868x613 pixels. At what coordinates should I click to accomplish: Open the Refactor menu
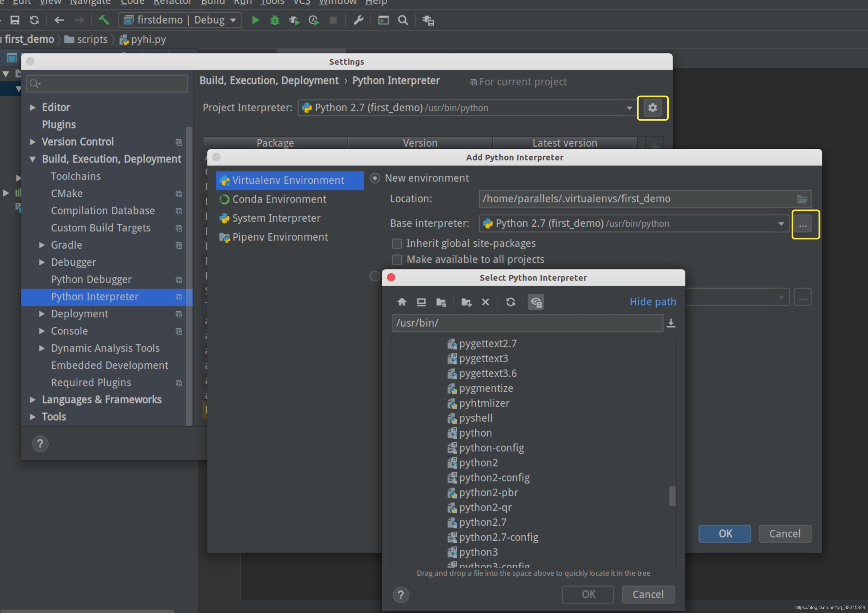(x=172, y=2)
